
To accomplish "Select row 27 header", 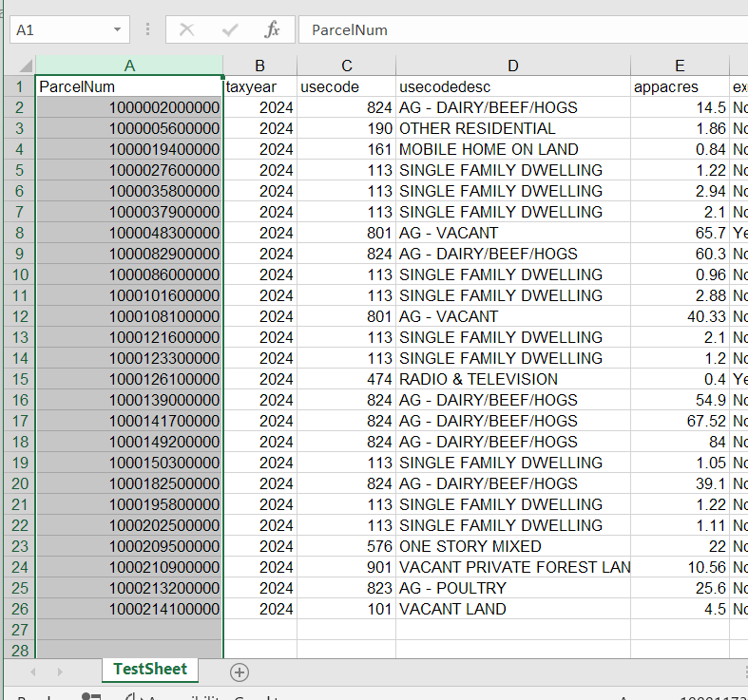I will [20, 630].
